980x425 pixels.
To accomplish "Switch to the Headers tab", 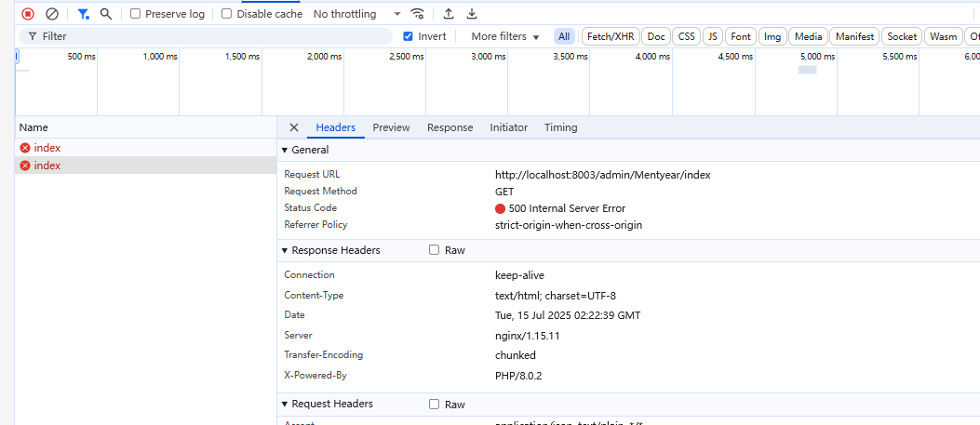I will (x=336, y=127).
